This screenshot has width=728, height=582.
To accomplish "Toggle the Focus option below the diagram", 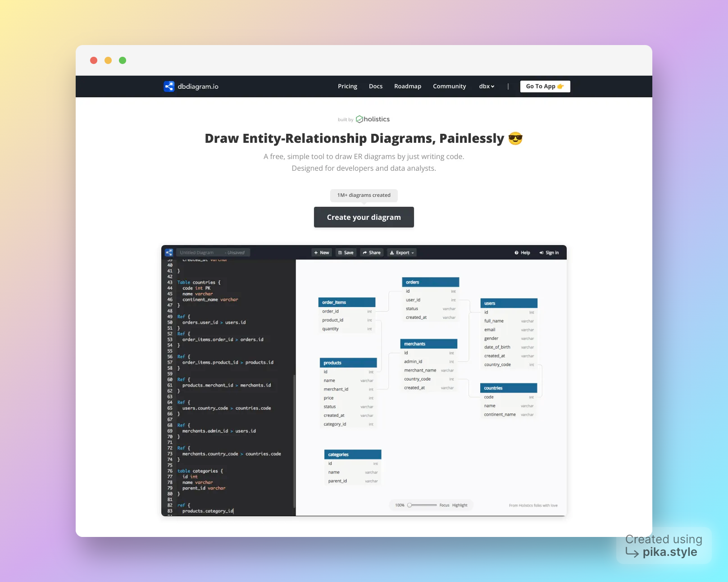I will [444, 505].
